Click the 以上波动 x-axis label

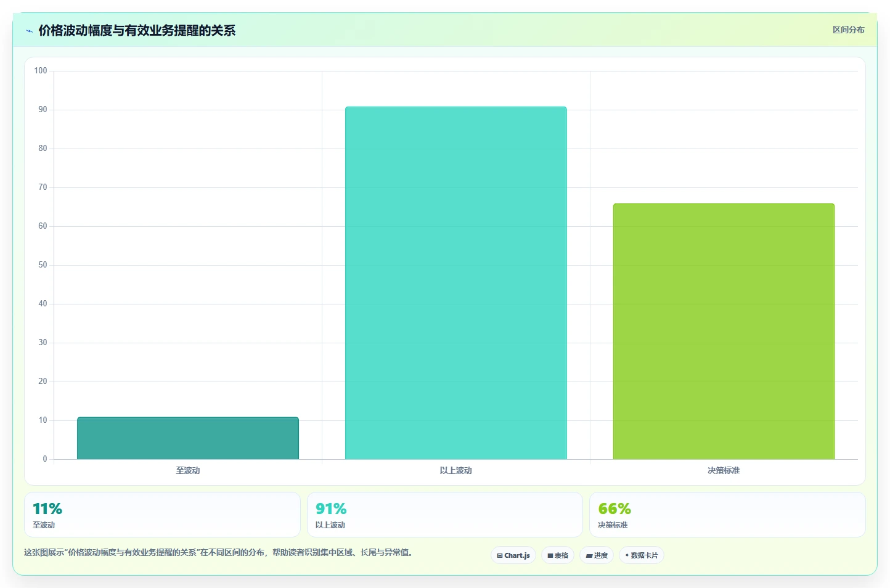[x=455, y=470]
